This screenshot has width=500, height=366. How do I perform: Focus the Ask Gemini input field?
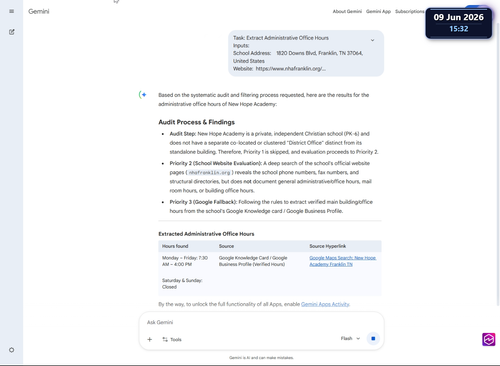[x=261, y=322]
